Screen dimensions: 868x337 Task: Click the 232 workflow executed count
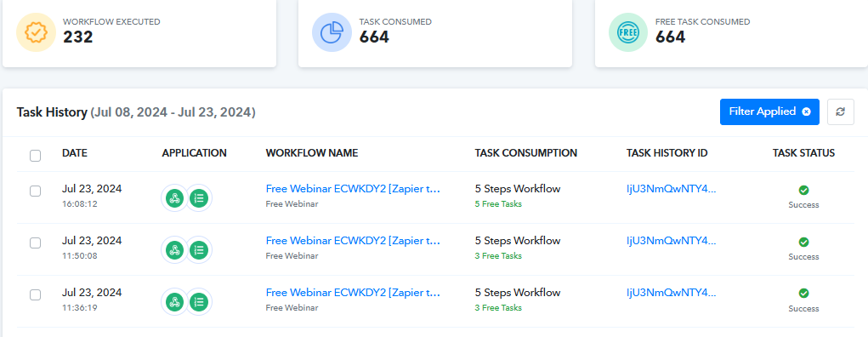pyautogui.click(x=77, y=37)
